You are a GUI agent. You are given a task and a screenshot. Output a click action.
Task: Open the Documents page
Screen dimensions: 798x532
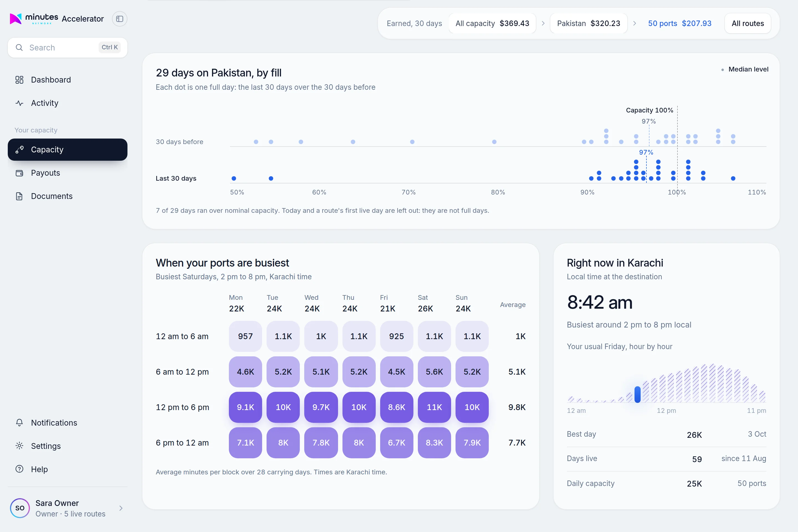pos(68,196)
